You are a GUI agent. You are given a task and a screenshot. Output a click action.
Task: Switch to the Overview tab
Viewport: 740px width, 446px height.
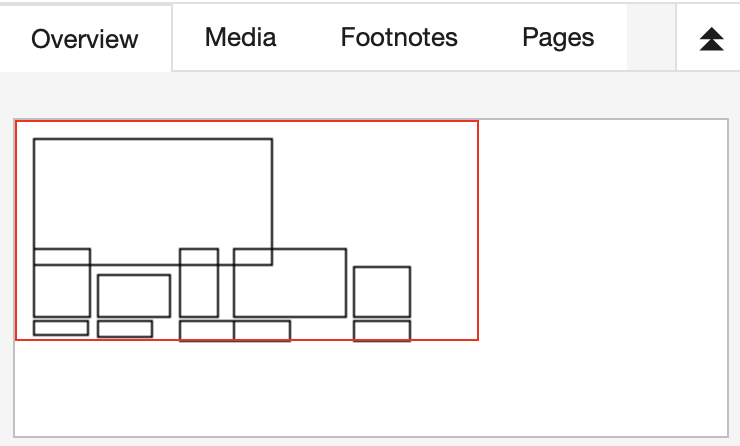click(x=85, y=39)
